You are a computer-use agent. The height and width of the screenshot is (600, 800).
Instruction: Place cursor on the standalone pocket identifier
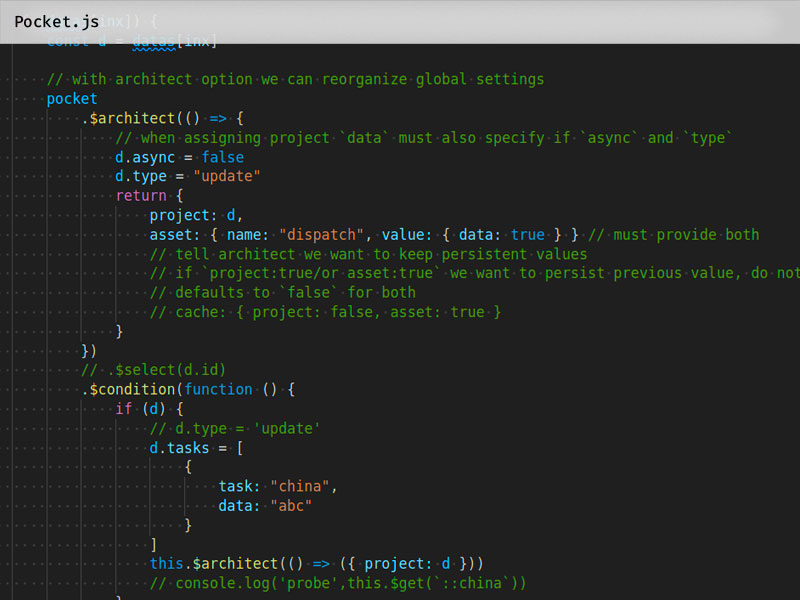click(x=72, y=99)
